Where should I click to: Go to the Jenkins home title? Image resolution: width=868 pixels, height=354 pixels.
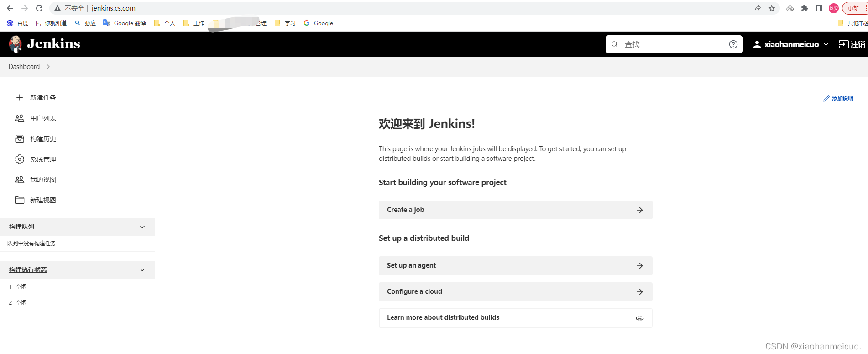click(53, 44)
